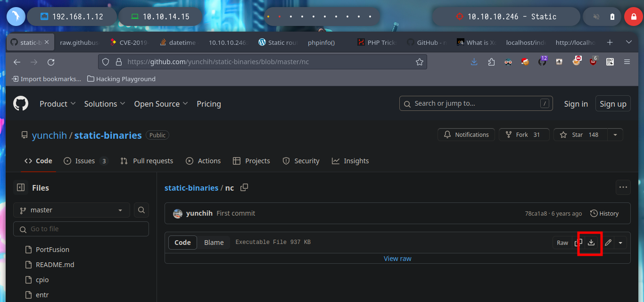Open the three-dots more file actions menu
This screenshot has width=644, height=302.
[623, 187]
